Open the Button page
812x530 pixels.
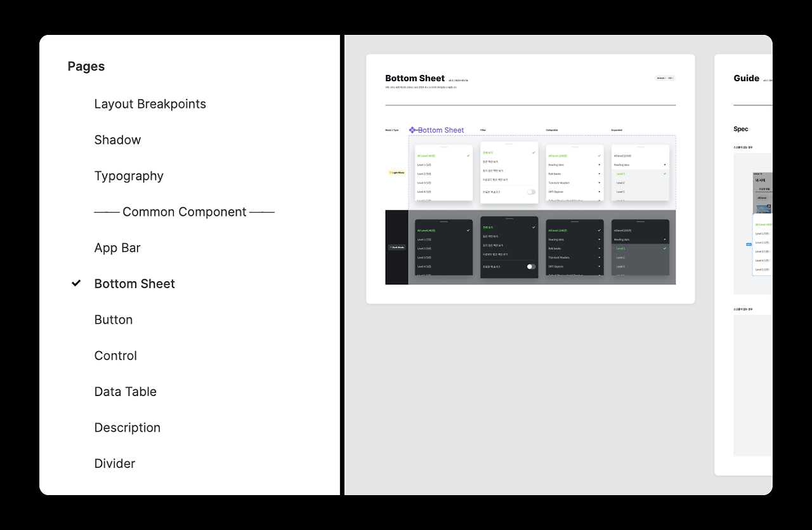114,319
